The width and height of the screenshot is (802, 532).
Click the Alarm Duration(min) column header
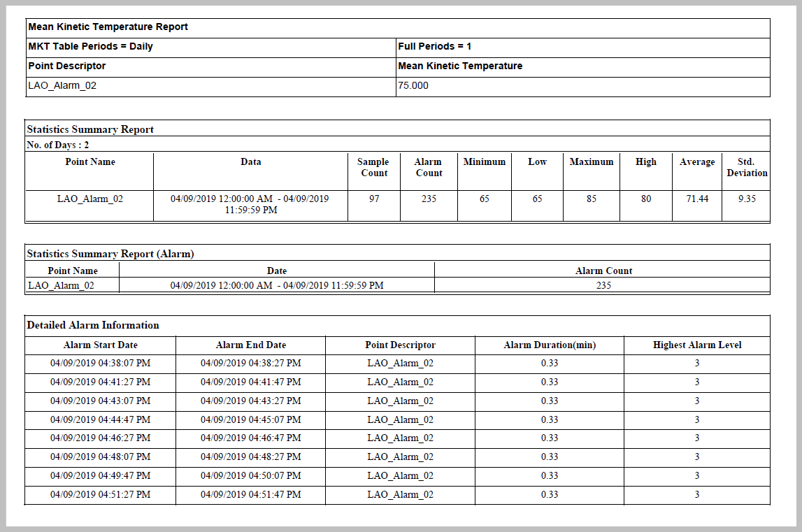pyautogui.click(x=550, y=345)
